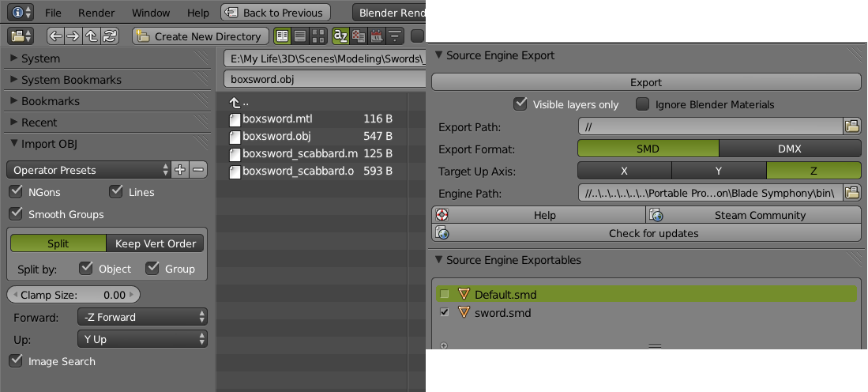This screenshot has width=868, height=392.
Task: Switch to short list display mode
Action: tap(282, 36)
